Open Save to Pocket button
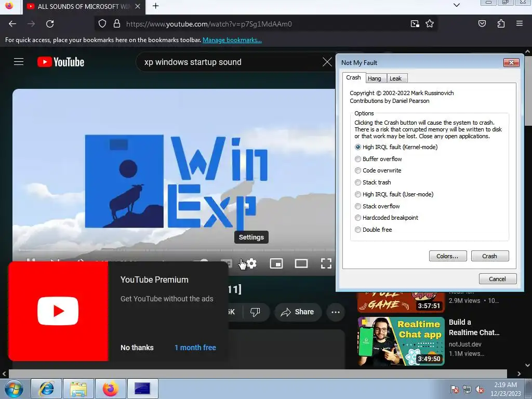 tap(482, 24)
